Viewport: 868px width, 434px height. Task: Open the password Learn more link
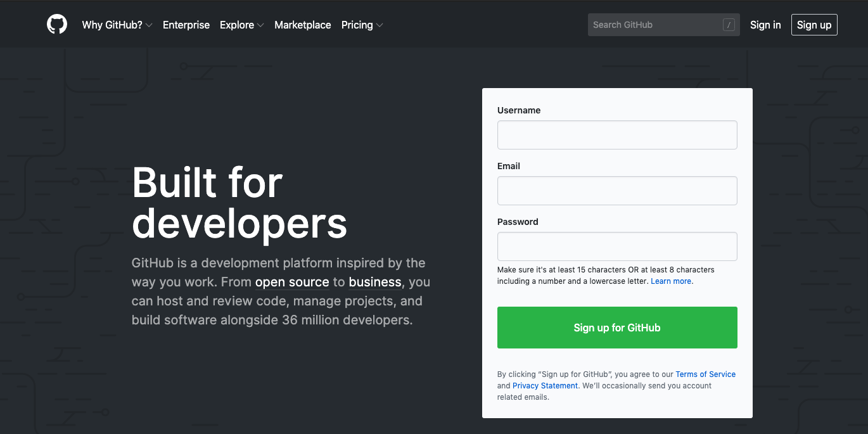pyautogui.click(x=671, y=281)
